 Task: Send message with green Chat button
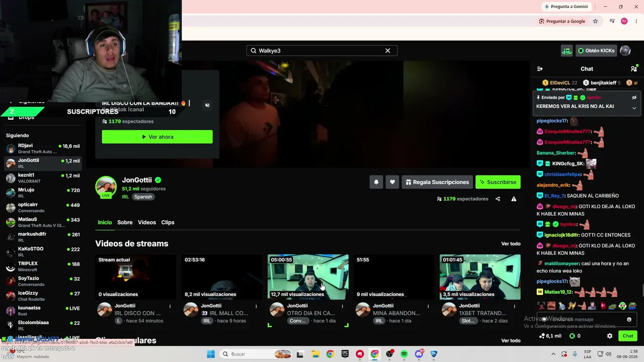[x=627, y=336]
